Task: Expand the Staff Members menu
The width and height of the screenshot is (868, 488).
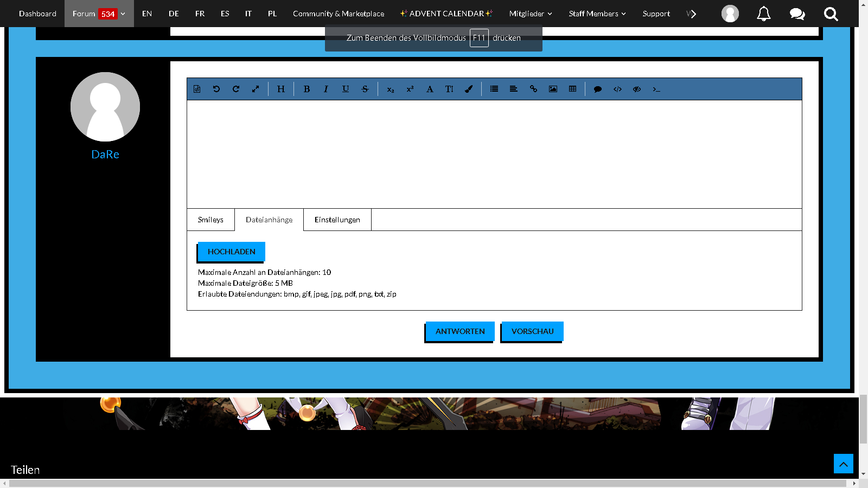Action: click(x=597, y=14)
